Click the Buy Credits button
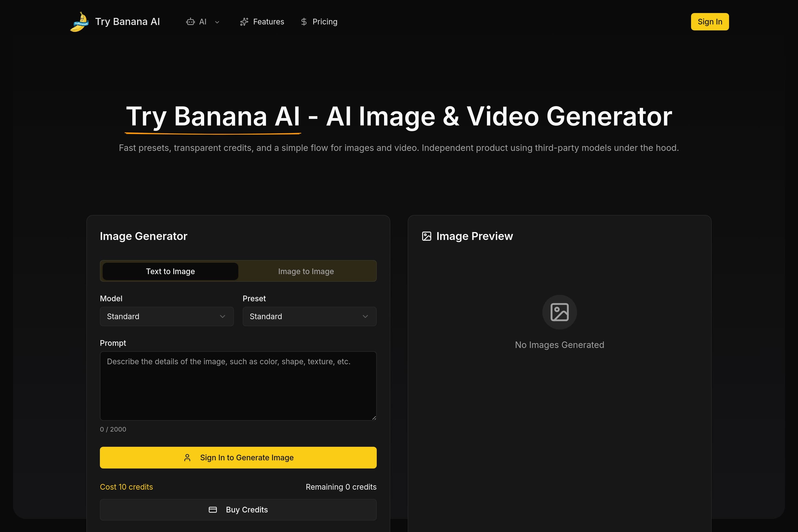 coord(238,509)
